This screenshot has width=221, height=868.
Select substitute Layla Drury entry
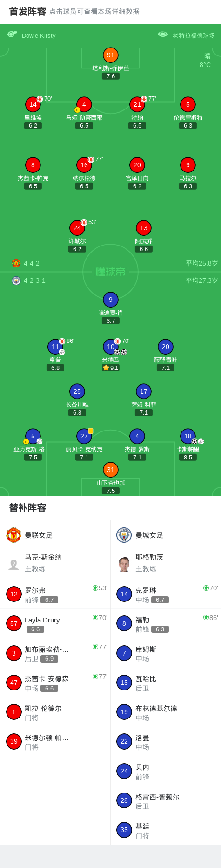tap(55, 624)
